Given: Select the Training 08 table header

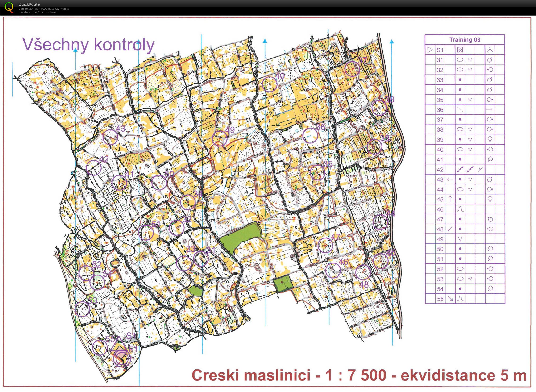Looking at the screenshot, I should (465, 40).
